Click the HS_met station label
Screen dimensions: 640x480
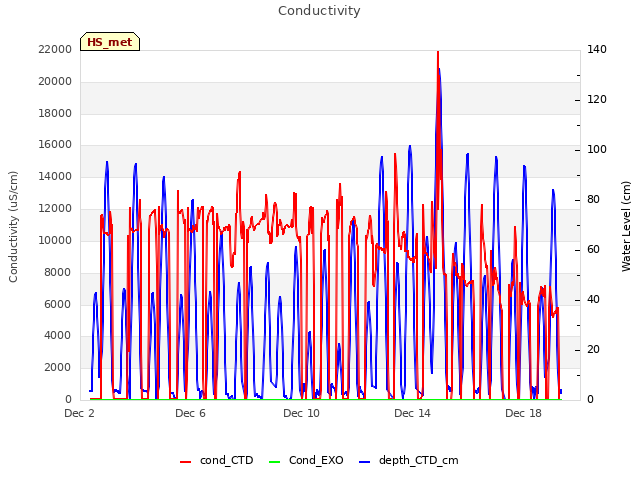point(110,42)
